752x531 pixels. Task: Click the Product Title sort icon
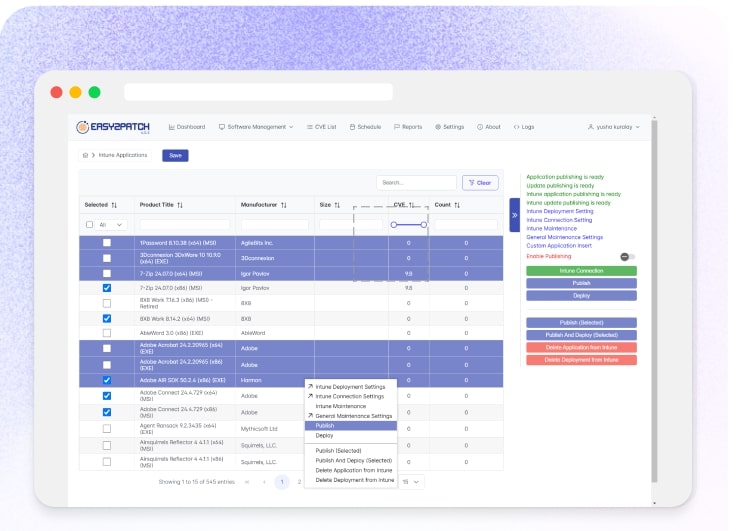pos(180,205)
